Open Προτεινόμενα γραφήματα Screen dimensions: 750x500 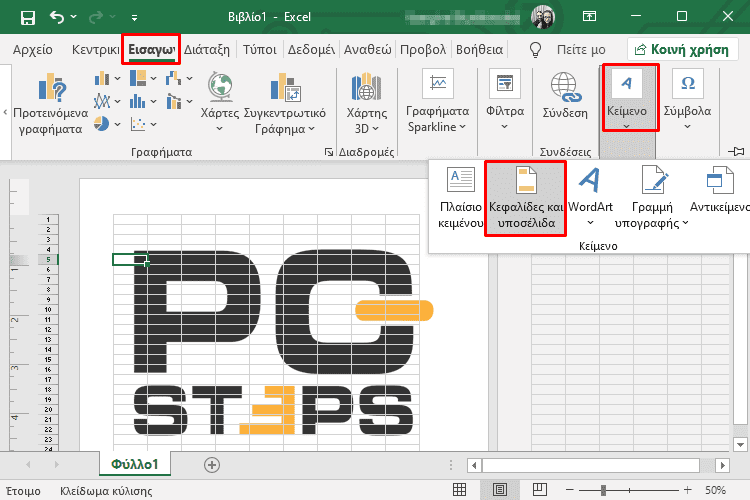(x=51, y=104)
